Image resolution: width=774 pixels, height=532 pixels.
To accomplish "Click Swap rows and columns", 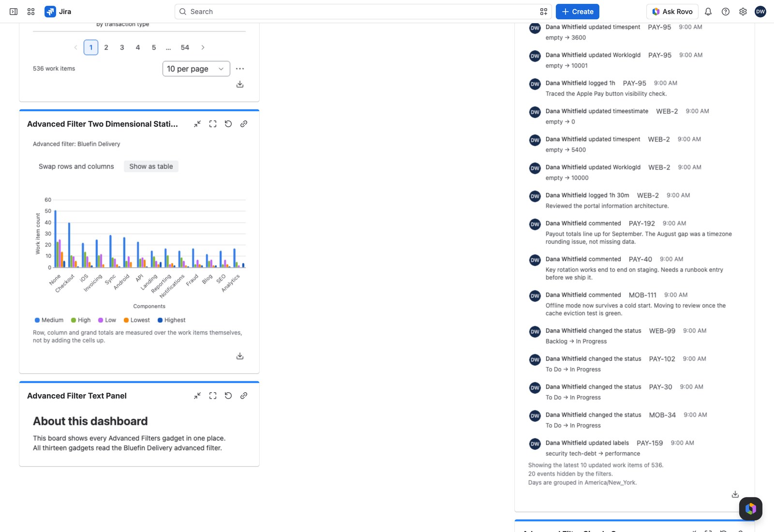I will (76, 166).
